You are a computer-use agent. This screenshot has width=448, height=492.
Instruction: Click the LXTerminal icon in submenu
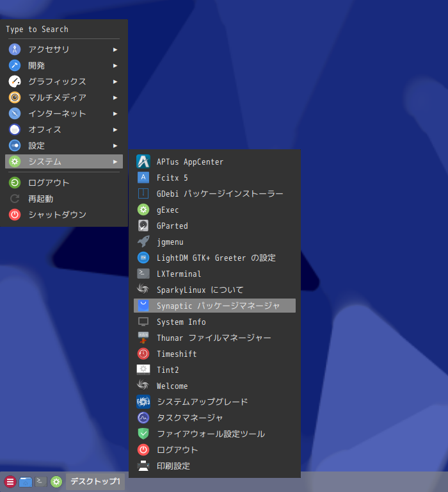pos(143,274)
